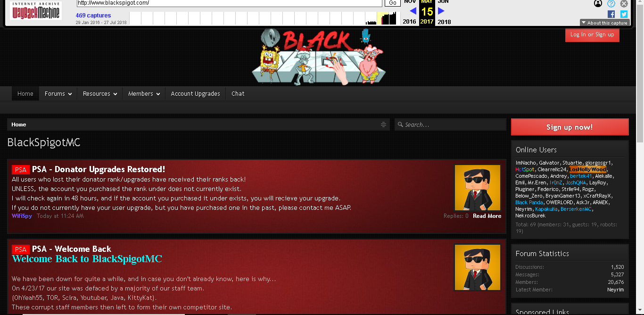Go to previous capture with blue left arrow
The image size is (644, 315).
[x=413, y=11]
